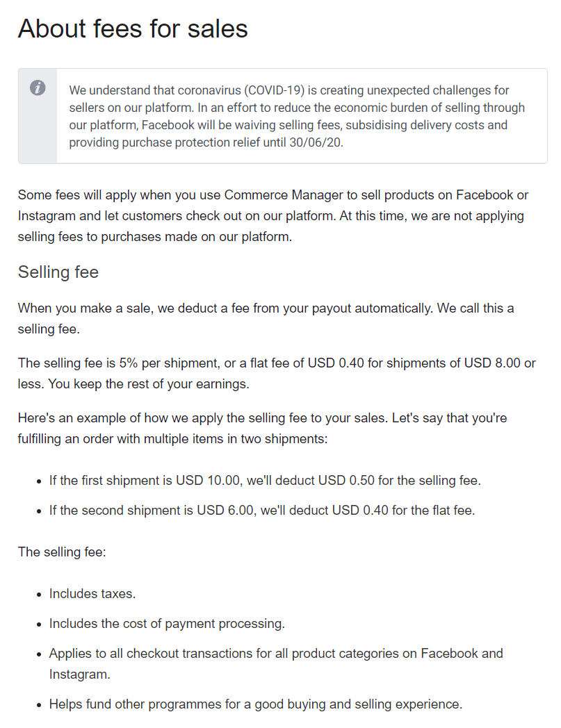Select the COVID-19 notice paragraph text
The height and width of the screenshot is (728, 561).
pos(298,116)
